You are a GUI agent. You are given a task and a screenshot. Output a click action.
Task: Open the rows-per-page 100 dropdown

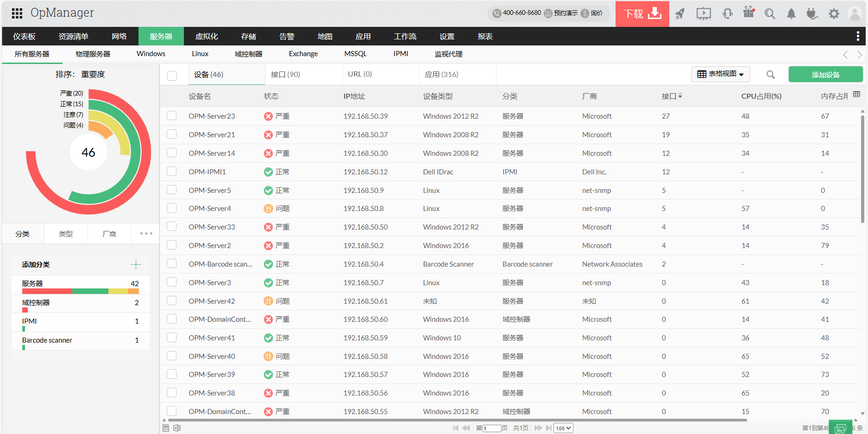click(564, 428)
